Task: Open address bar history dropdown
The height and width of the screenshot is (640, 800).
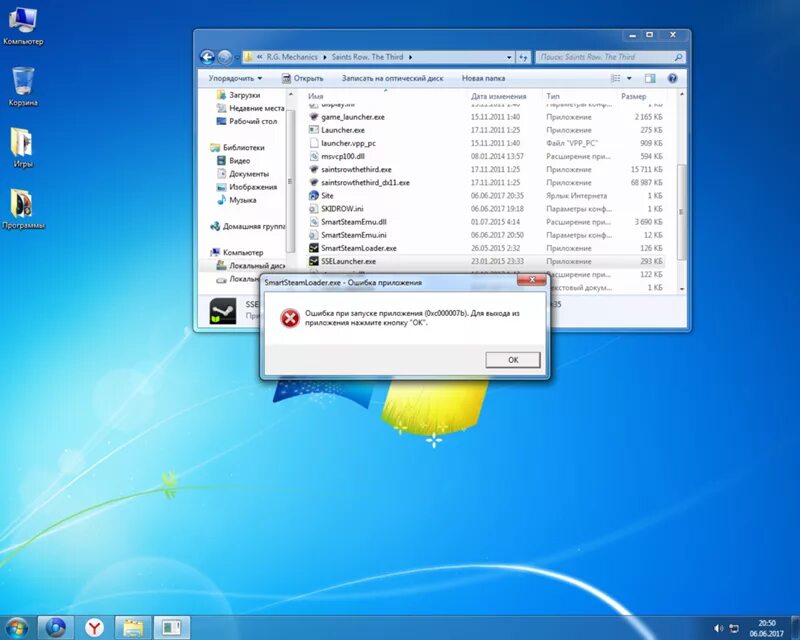Action: [509, 57]
